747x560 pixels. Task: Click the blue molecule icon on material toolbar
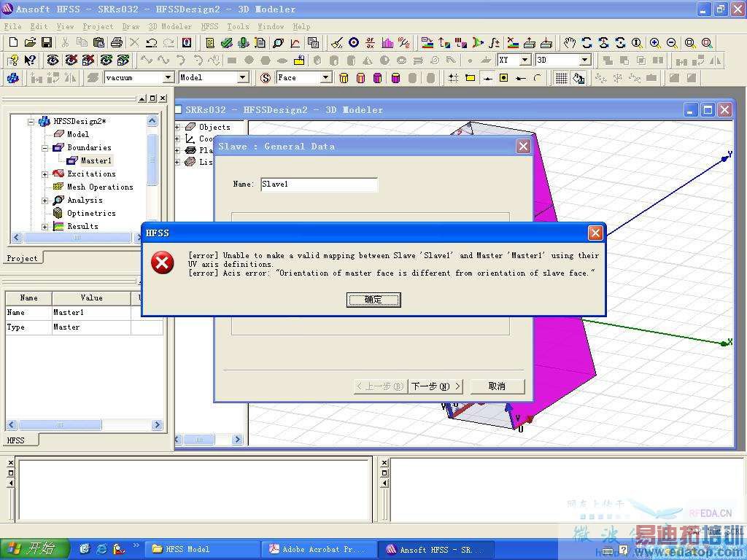(13, 77)
